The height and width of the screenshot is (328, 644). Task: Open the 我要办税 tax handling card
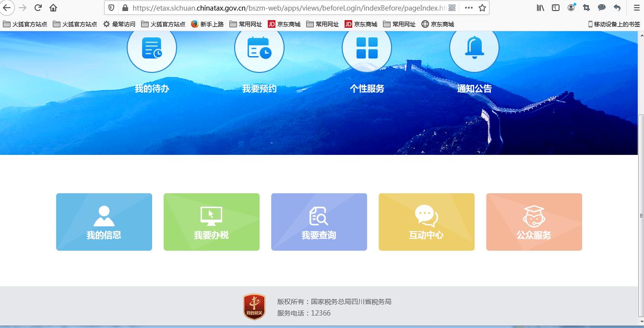click(x=211, y=222)
